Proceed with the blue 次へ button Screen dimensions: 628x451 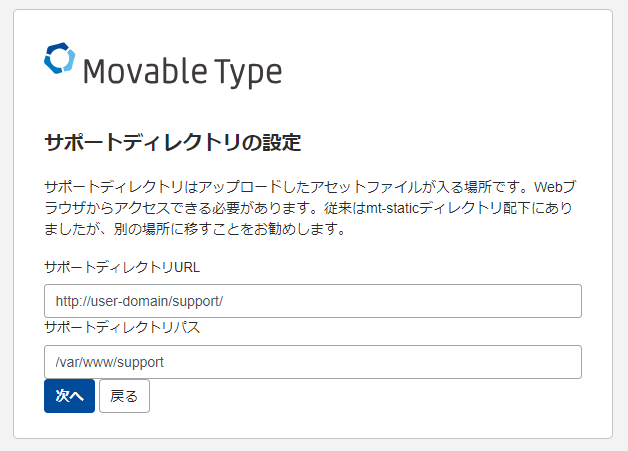pos(69,396)
